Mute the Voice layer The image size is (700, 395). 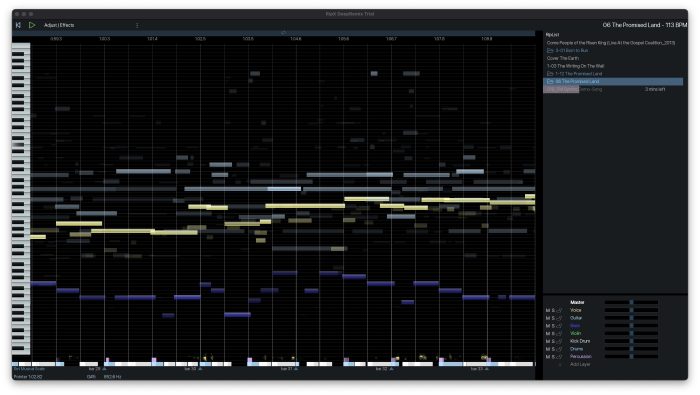[x=548, y=311]
